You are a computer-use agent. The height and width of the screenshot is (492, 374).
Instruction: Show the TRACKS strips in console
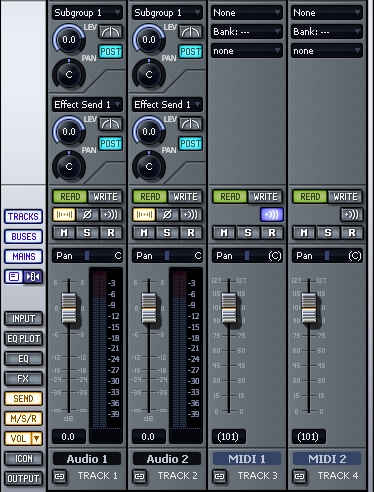click(23, 217)
